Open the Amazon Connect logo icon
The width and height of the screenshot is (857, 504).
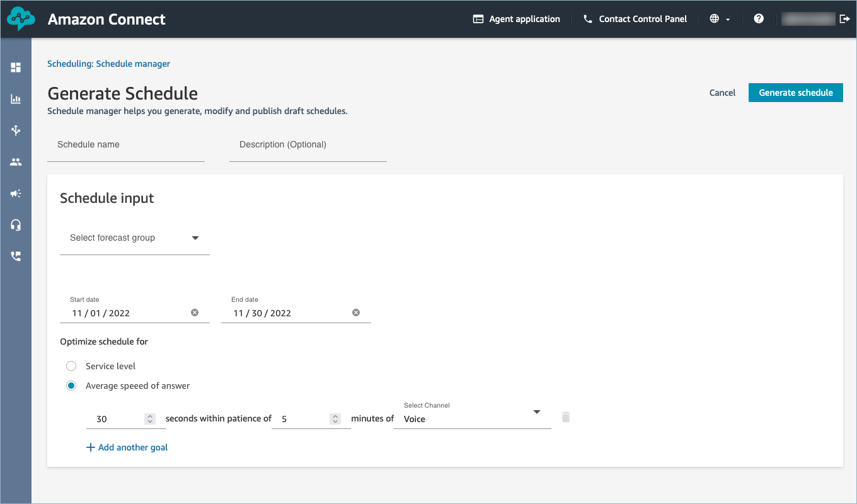tap(21, 18)
